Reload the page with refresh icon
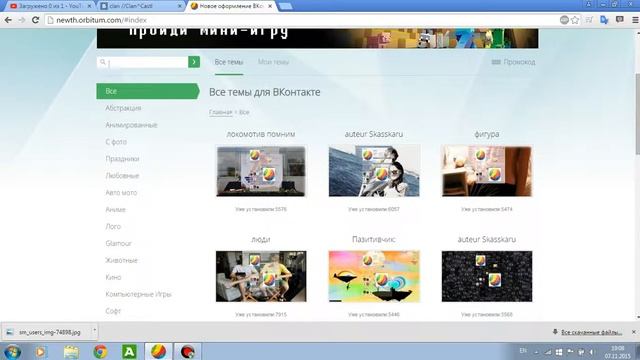Image resolution: width=640 pixels, height=360 pixels. pos(36,20)
